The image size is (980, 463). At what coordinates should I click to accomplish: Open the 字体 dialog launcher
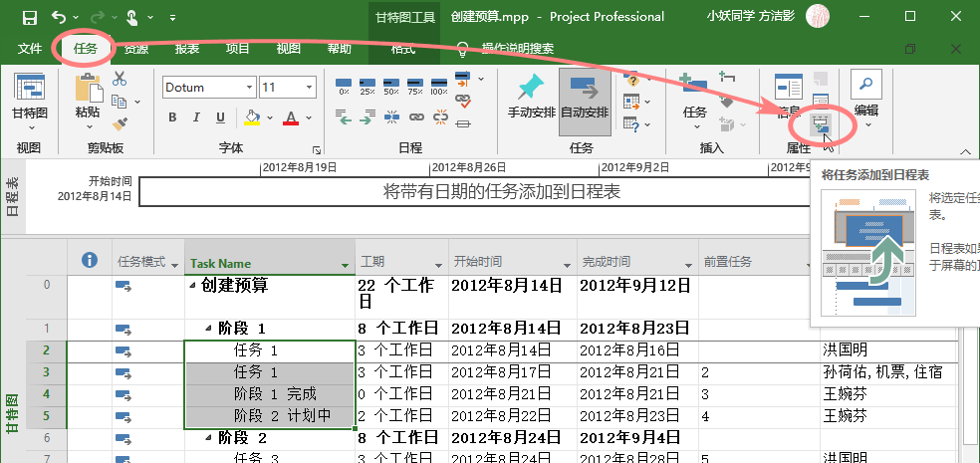[x=317, y=150]
